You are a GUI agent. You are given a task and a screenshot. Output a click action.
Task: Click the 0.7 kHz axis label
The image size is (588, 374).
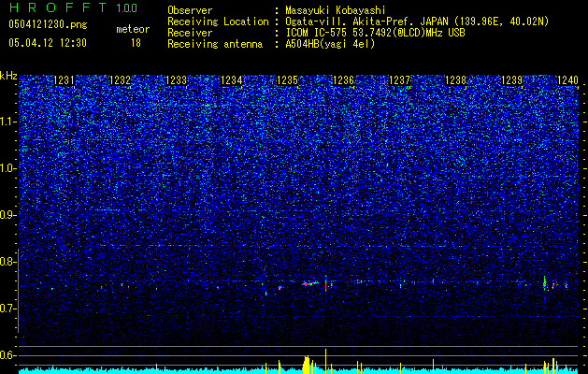point(8,309)
